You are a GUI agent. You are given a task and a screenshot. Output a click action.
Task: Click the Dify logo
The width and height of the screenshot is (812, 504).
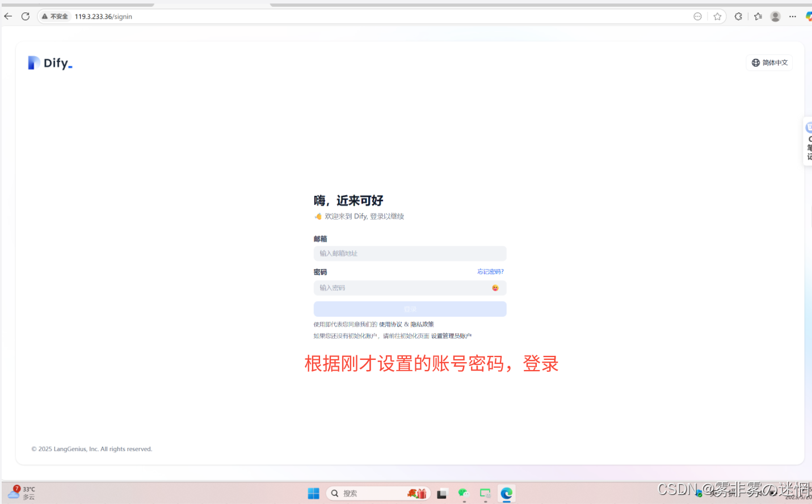click(x=50, y=63)
